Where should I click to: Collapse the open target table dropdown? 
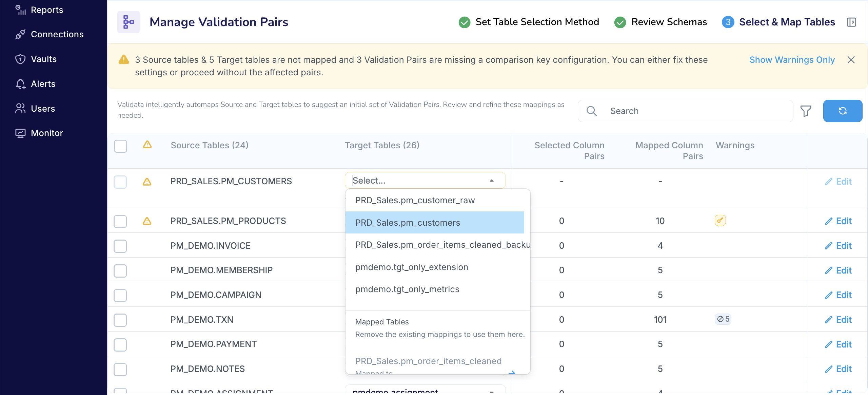pyautogui.click(x=492, y=180)
